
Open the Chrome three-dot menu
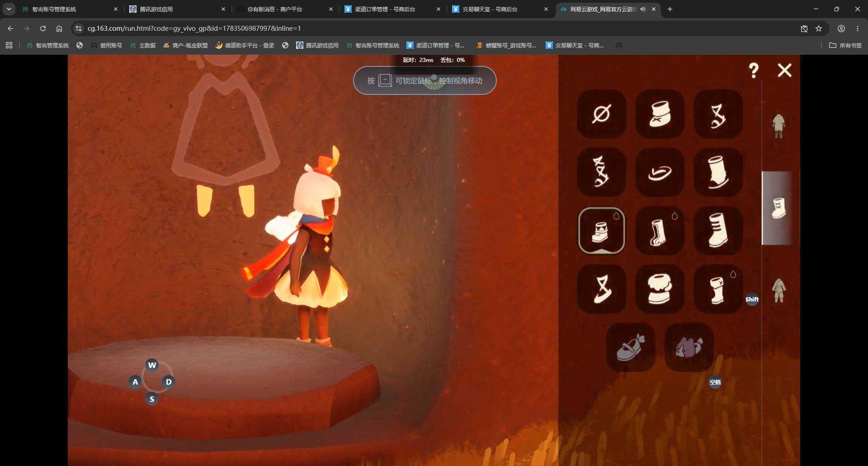coord(858,28)
